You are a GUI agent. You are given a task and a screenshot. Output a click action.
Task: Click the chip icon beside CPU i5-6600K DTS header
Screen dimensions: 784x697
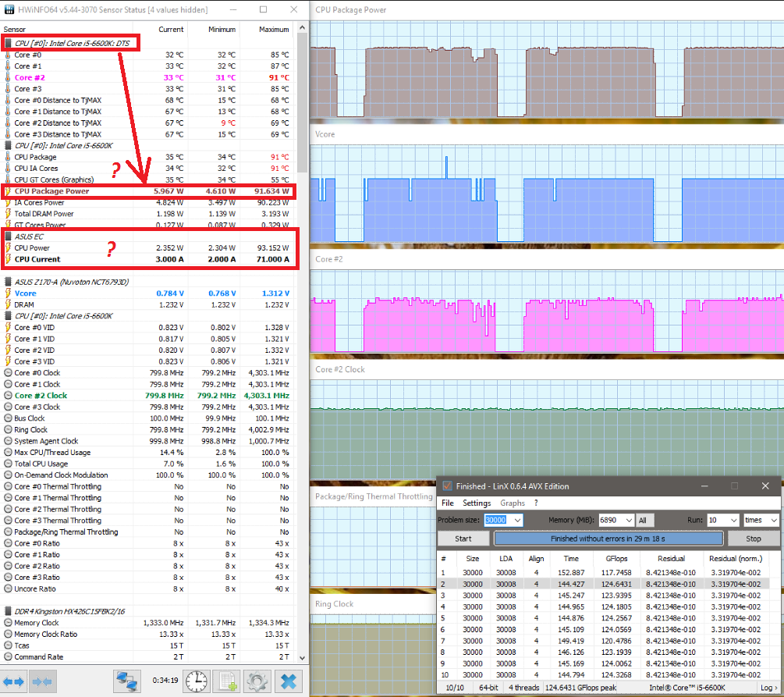coord(8,43)
